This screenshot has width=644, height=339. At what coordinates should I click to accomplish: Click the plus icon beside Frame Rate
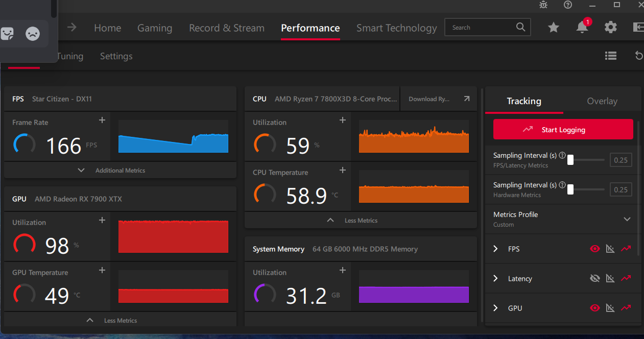(x=102, y=120)
